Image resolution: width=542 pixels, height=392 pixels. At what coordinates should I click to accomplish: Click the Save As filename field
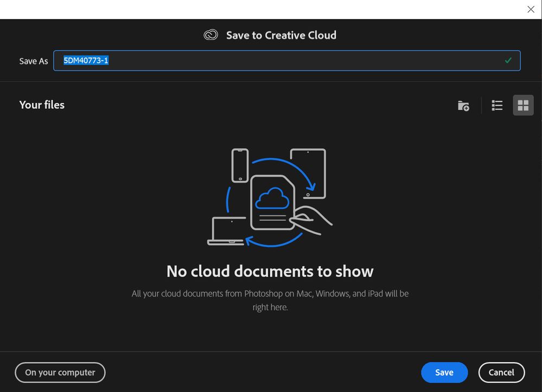pos(286,61)
